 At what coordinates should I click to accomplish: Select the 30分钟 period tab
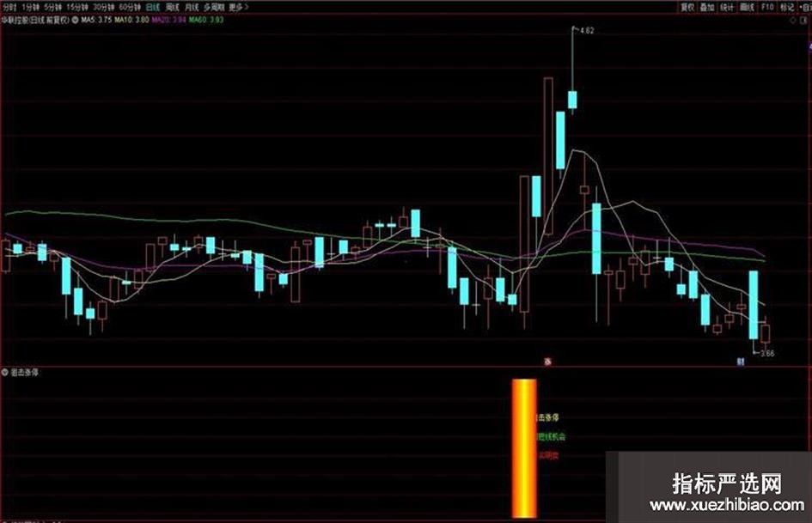(x=104, y=7)
